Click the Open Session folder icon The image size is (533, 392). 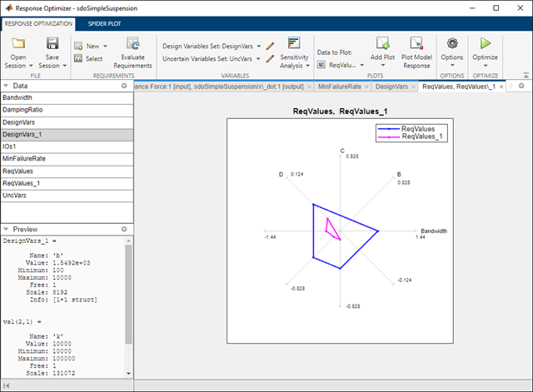pyautogui.click(x=18, y=44)
